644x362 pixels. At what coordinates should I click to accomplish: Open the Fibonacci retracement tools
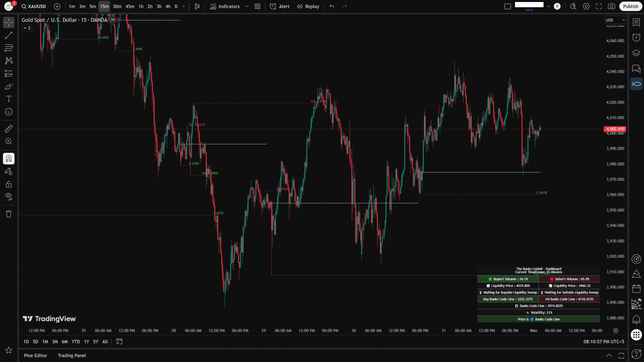tap(9, 48)
